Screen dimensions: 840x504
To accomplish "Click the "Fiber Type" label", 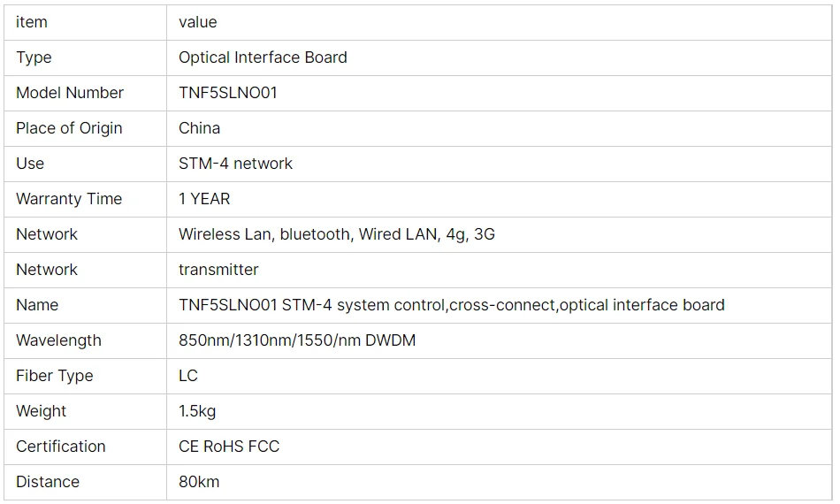I will click(54, 376).
